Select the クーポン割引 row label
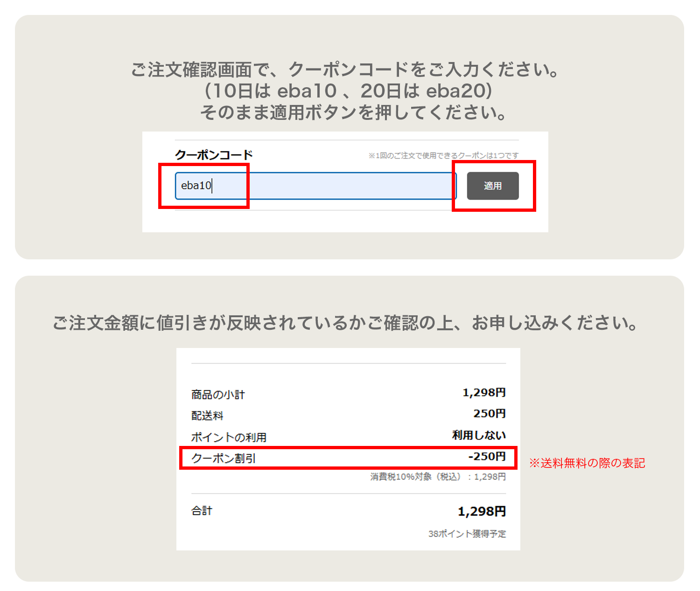This screenshot has height=591, width=700. point(224,459)
